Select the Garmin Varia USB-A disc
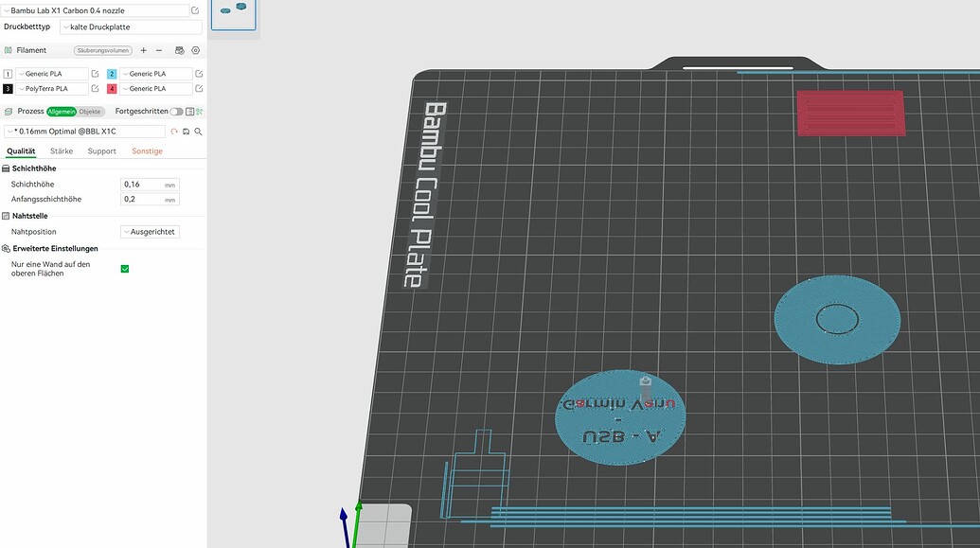980x548 pixels. tap(620, 416)
